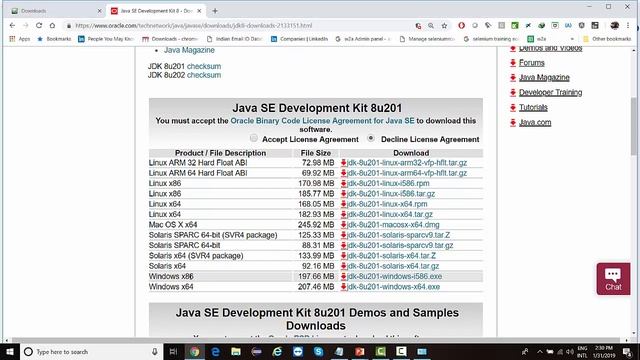Click the '207.46 MB' file size cell
Image resolution: width=640 pixels, height=360 pixels.
coord(316,287)
